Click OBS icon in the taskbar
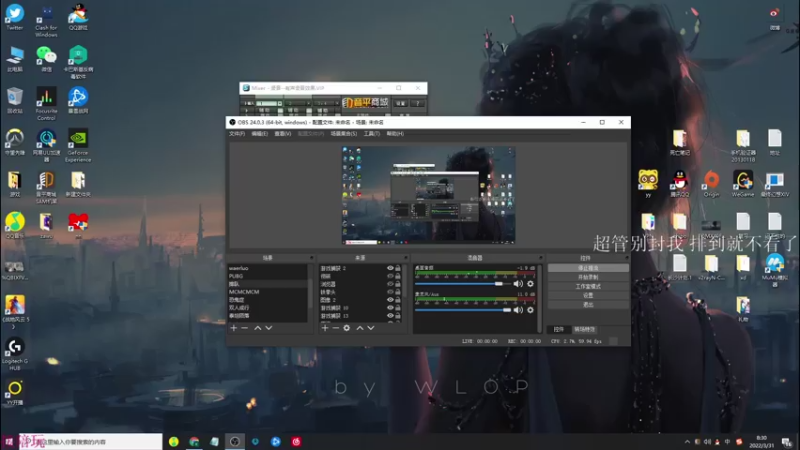 click(x=235, y=441)
